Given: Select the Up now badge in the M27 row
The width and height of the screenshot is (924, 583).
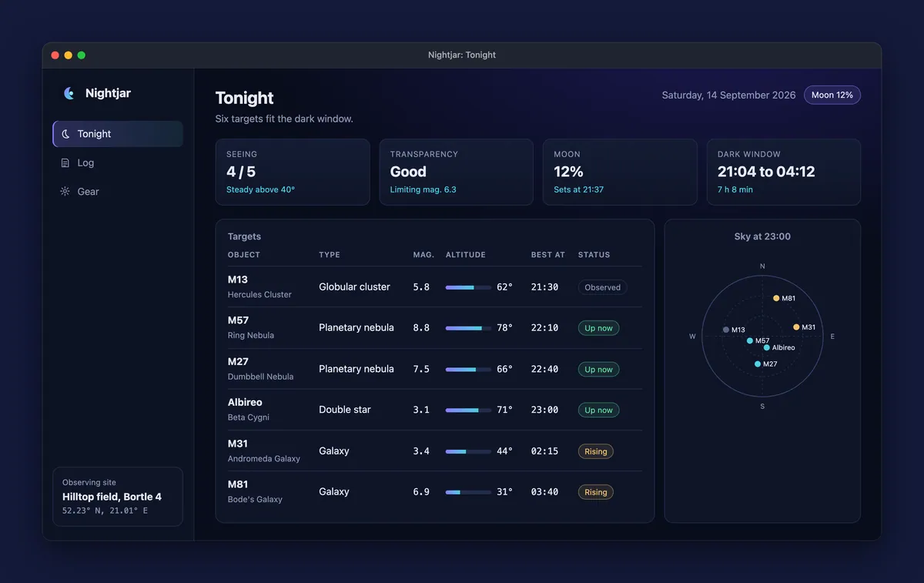Looking at the screenshot, I should pos(598,370).
